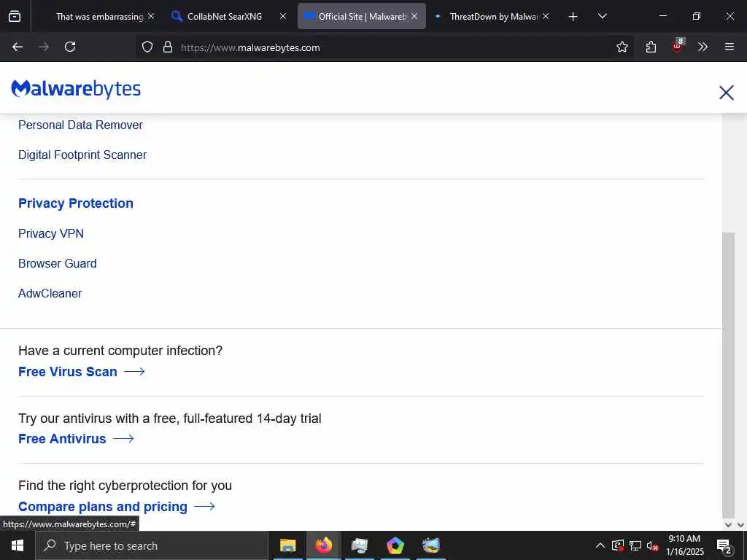
Task: Open last taskbar app with blue icon
Action: [431, 545]
